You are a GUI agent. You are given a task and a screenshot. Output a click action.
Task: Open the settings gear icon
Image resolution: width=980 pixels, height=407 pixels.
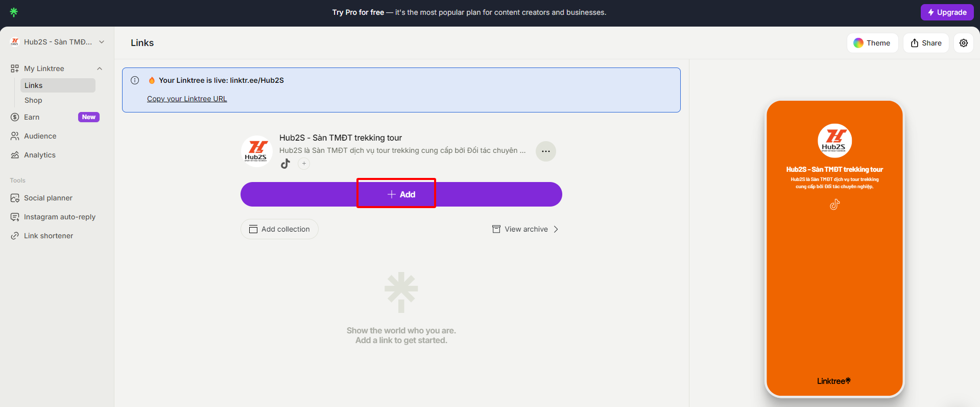click(x=964, y=43)
